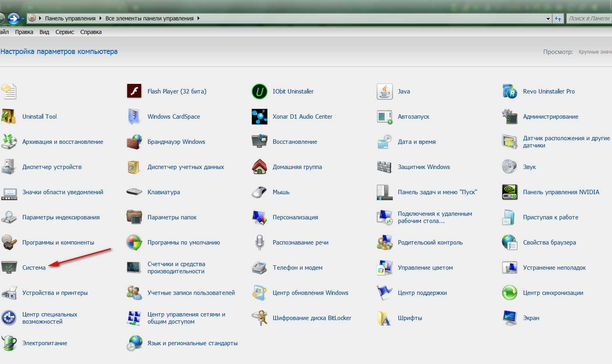
Task: Click the IObit Uninstaller green icon
Action: (260, 91)
